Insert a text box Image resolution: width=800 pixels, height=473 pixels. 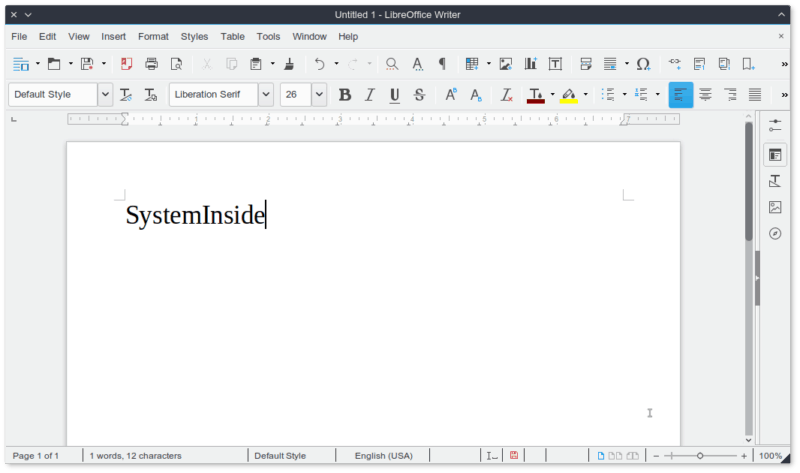[555, 64]
